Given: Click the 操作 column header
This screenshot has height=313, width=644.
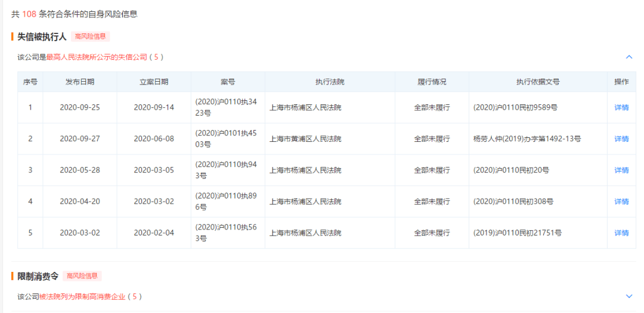Looking at the screenshot, I should click(x=621, y=82).
